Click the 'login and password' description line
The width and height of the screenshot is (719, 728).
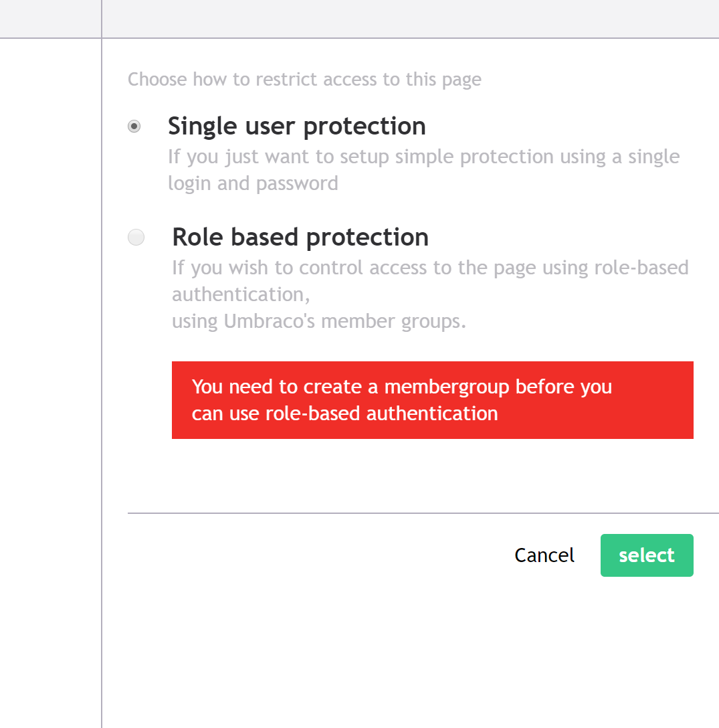pos(253,184)
